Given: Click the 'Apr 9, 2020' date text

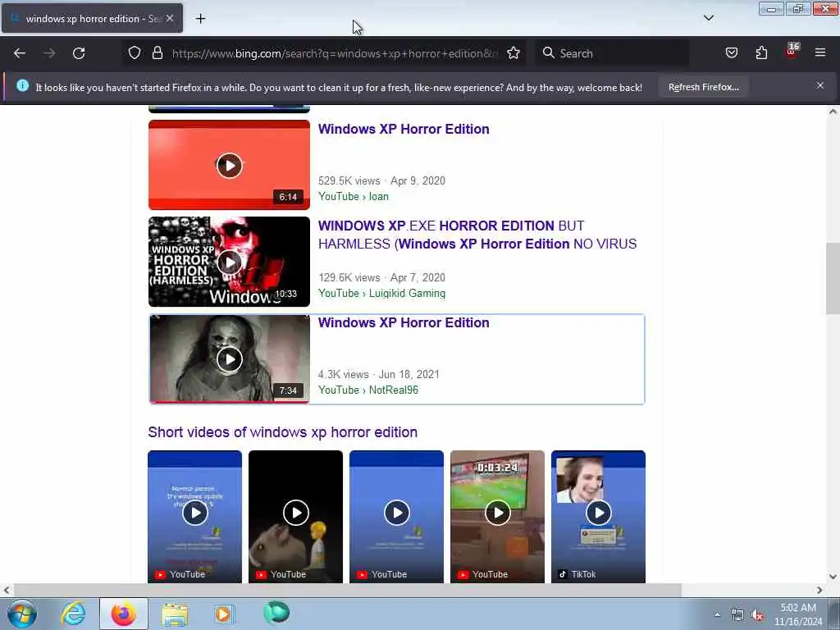Looking at the screenshot, I should tap(418, 181).
